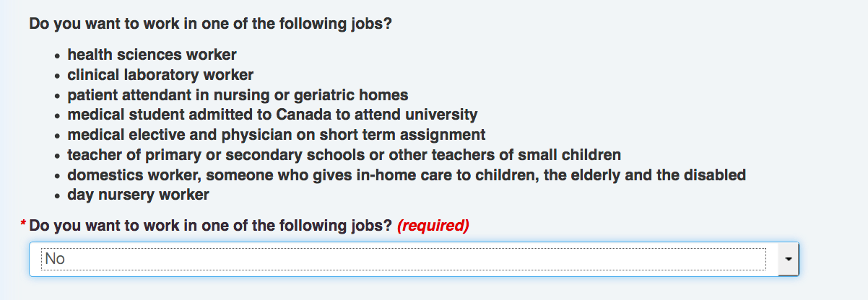868x300 pixels.
Task: Click the bullet beside "health sciences worker"
Action: [58, 56]
